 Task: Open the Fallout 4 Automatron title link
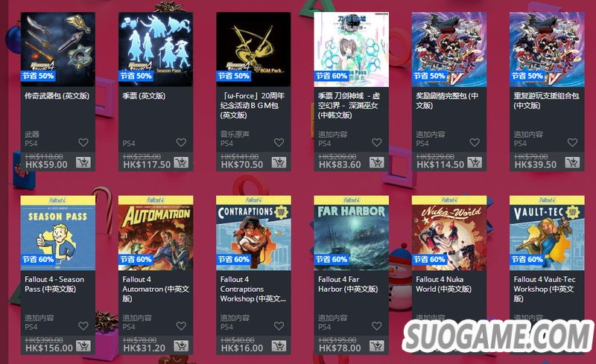point(156,289)
